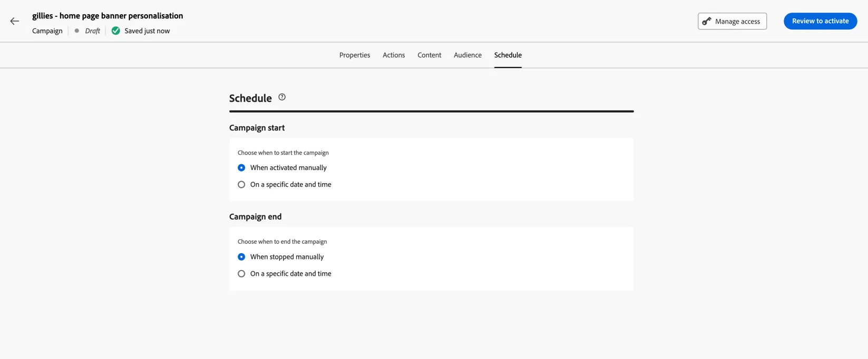Select the Schedule tab
The image size is (868, 359).
pos(508,55)
